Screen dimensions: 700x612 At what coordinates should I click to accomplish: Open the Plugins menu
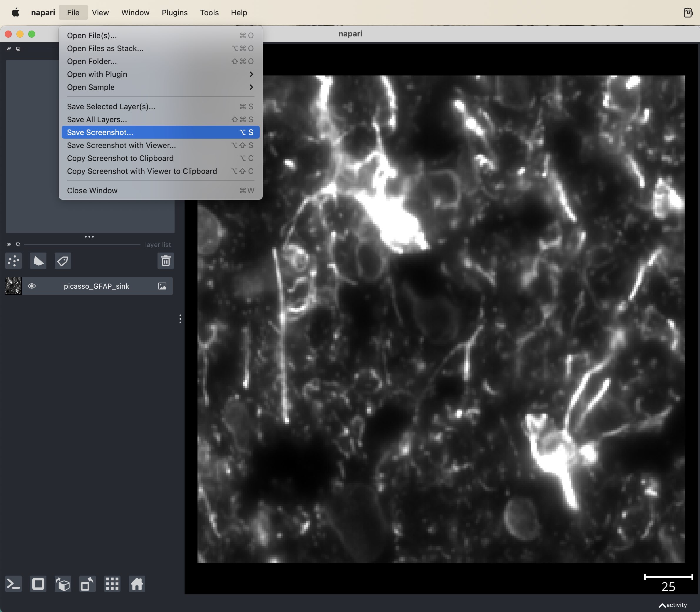point(175,13)
